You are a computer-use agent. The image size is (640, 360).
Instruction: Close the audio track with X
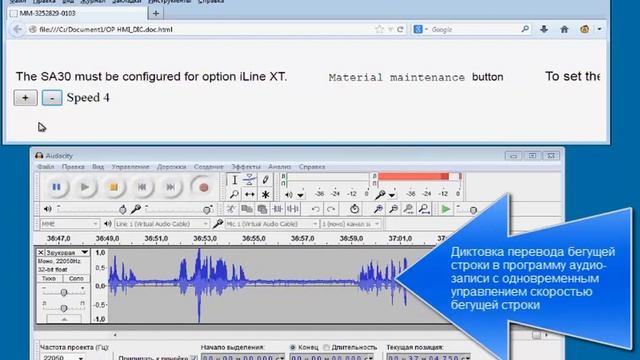tap(41, 253)
